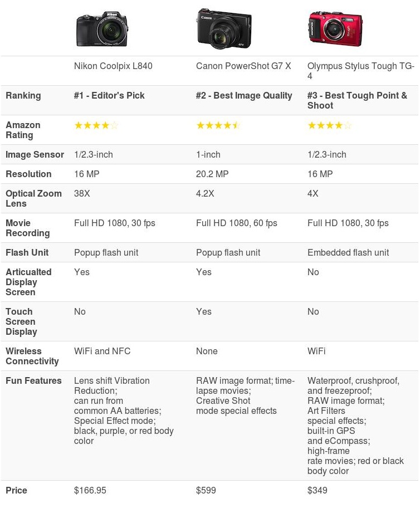
Task: Click the Canon four-and-half-star Amazon rating
Action: point(218,126)
